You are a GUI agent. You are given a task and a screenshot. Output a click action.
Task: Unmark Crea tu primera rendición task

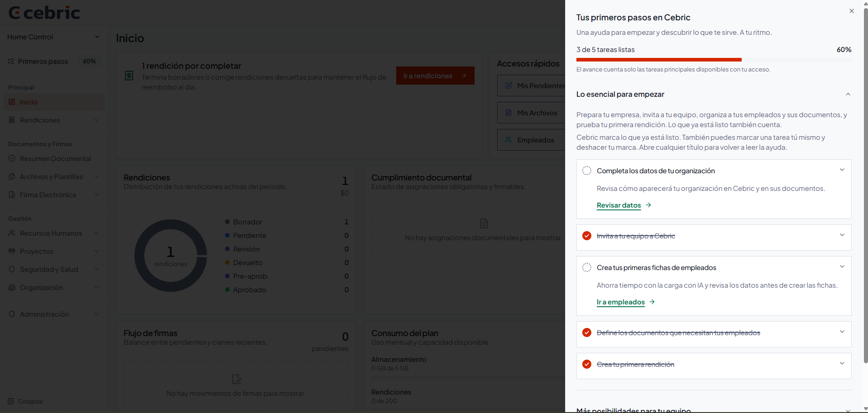point(586,364)
